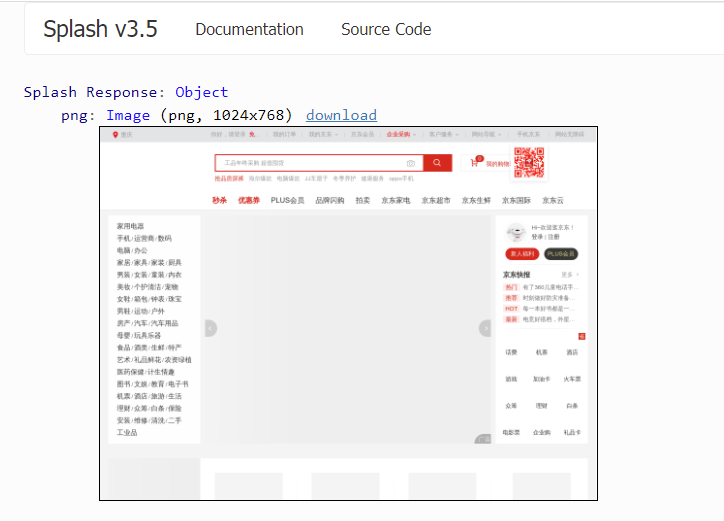Click 我的订单 in the top bar
Viewport: 724px width, 521px height.
click(284, 134)
